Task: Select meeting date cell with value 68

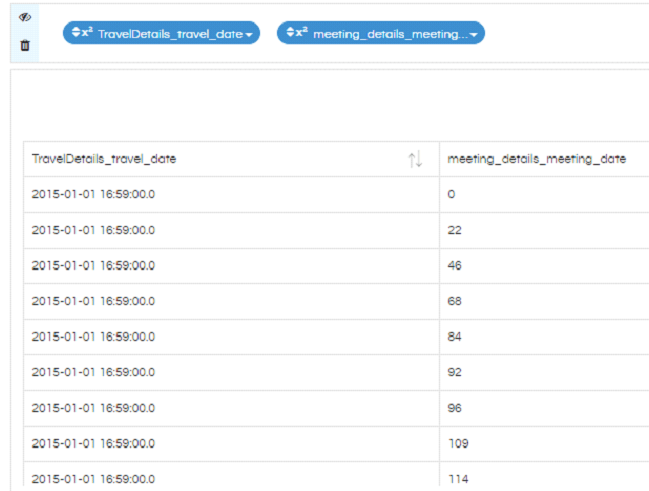Action: (544, 301)
